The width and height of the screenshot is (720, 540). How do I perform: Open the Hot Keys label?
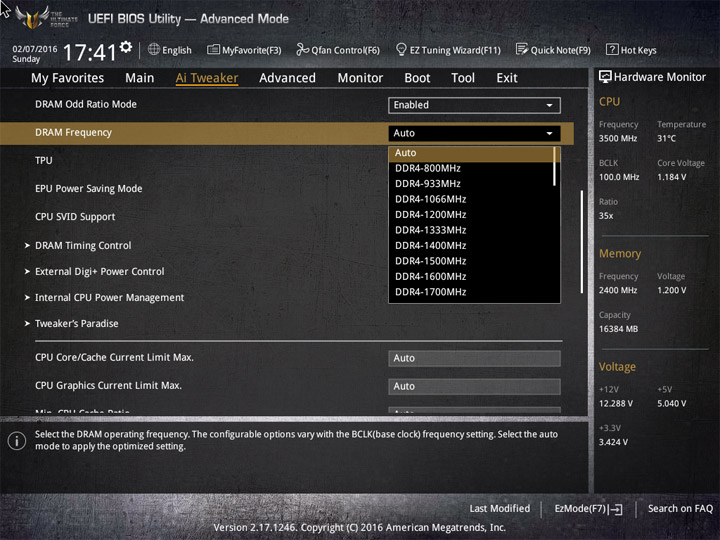coord(638,50)
